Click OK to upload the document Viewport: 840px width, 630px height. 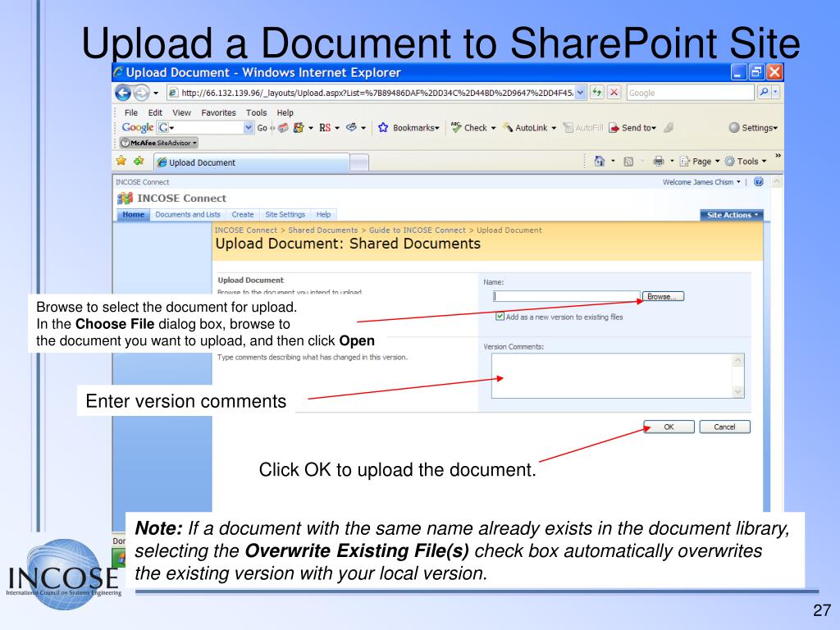click(669, 427)
